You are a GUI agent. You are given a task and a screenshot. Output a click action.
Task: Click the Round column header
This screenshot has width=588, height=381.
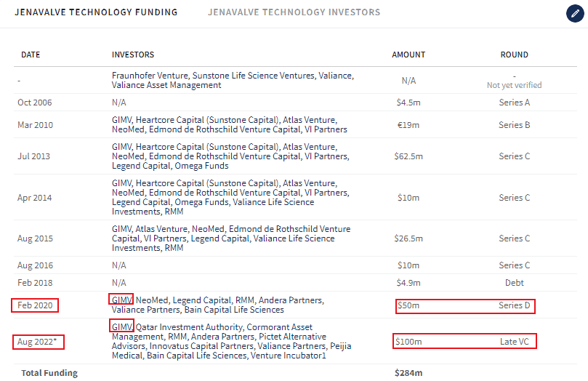514,55
